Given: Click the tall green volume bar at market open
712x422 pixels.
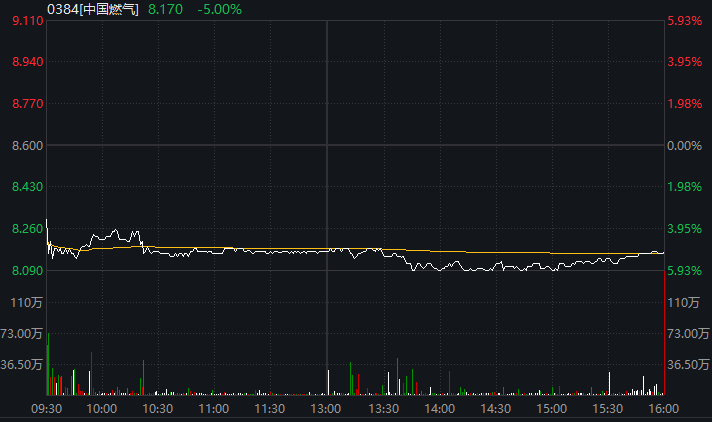Looking at the screenshot, I should 48,365.
